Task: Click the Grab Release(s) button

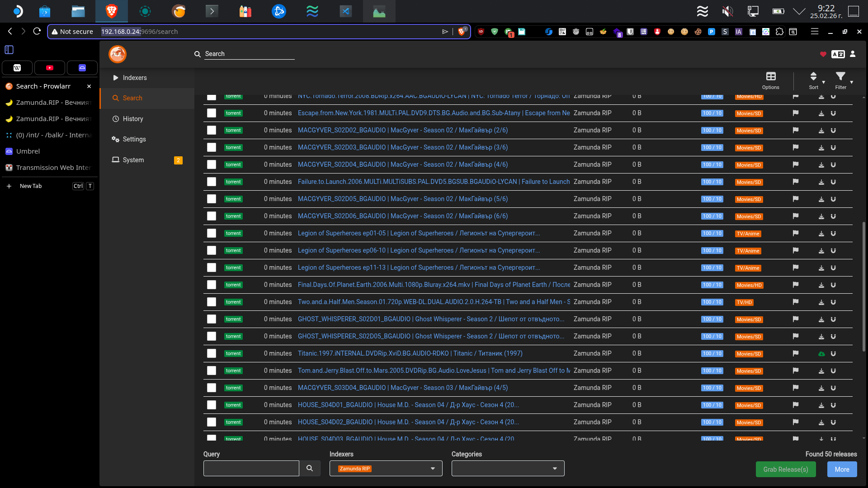Action: pos(785,469)
